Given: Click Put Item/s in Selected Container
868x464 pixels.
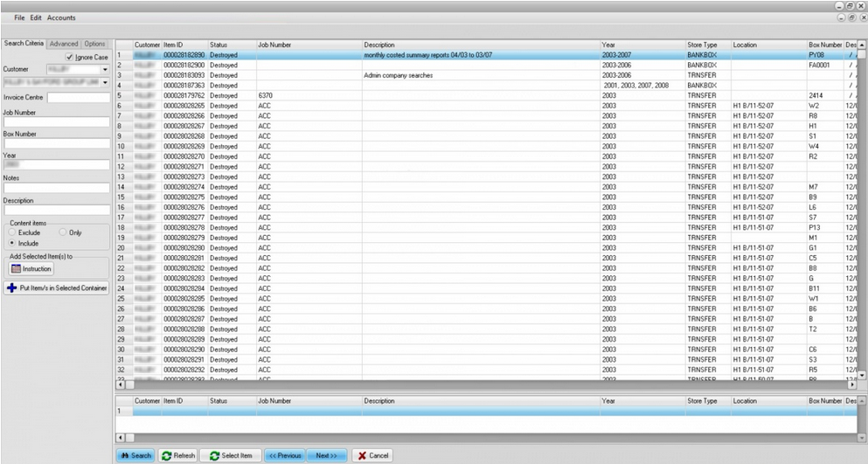Looking at the screenshot, I should [x=57, y=287].
